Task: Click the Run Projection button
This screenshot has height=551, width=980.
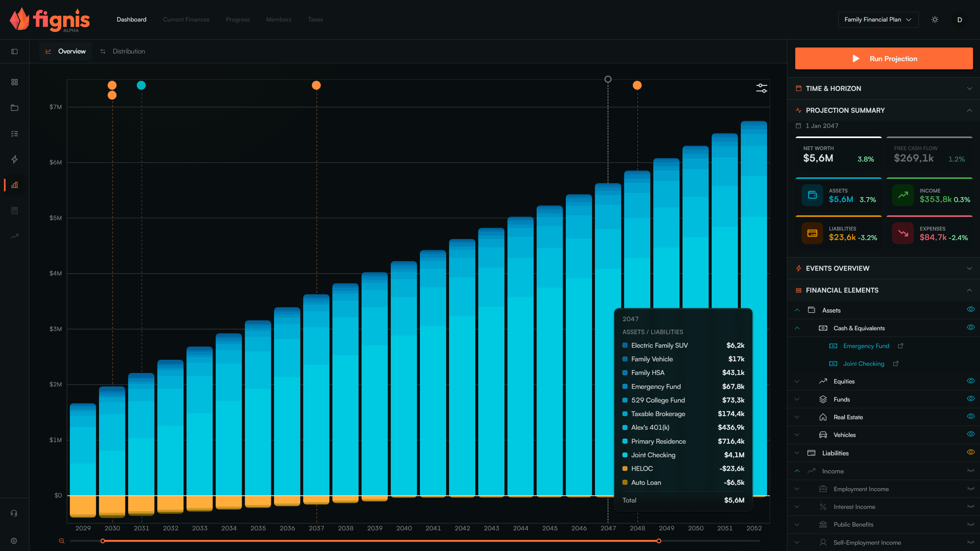Action: (884, 59)
